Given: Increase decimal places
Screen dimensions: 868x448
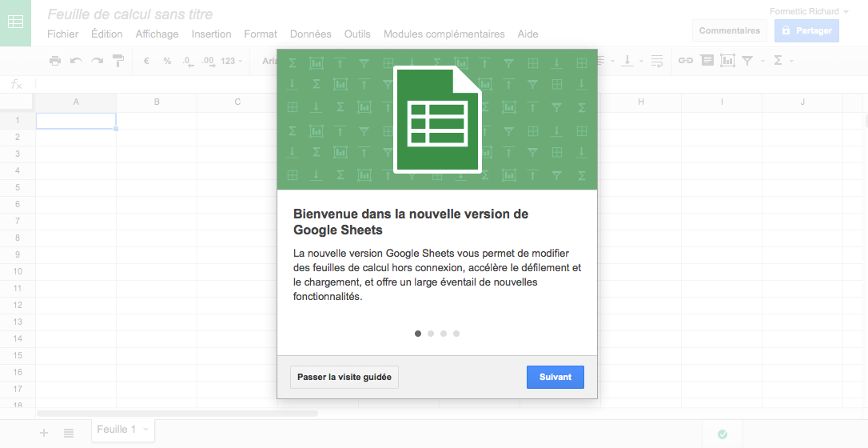Looking at the screenshot, I should click(x=208, y=61).
